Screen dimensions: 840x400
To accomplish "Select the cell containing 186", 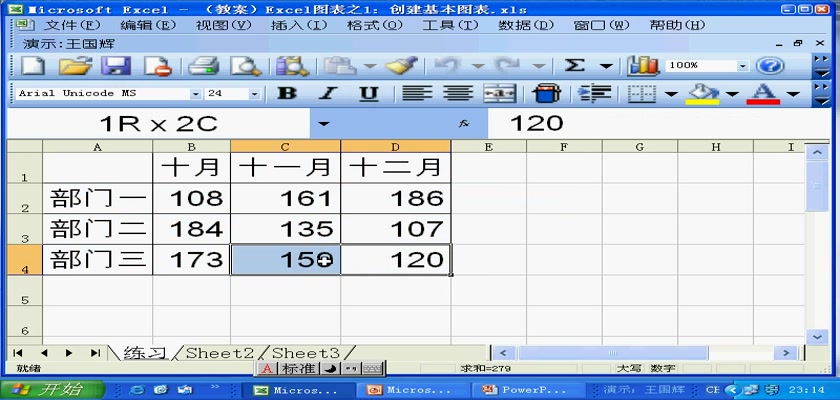I will point(396,198).
